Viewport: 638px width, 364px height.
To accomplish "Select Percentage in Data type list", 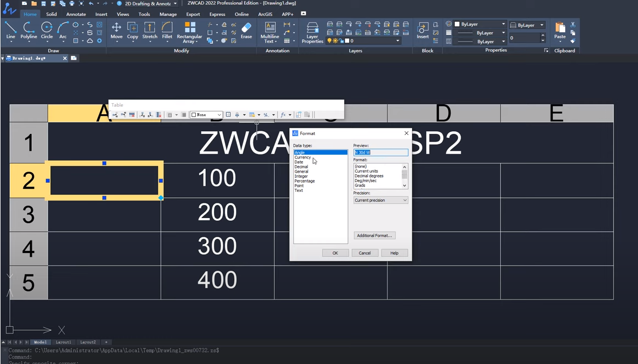I will (x=305, y=181).
